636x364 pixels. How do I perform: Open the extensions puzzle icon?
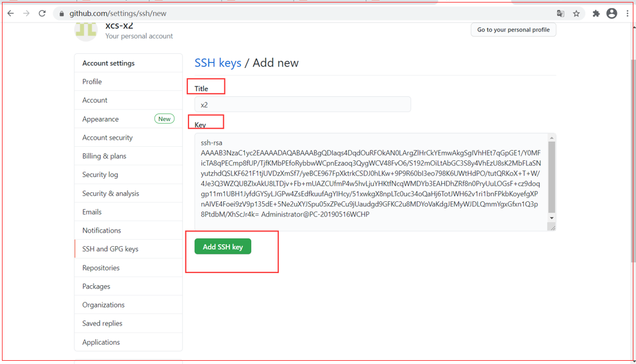click(x=596, y=13)
